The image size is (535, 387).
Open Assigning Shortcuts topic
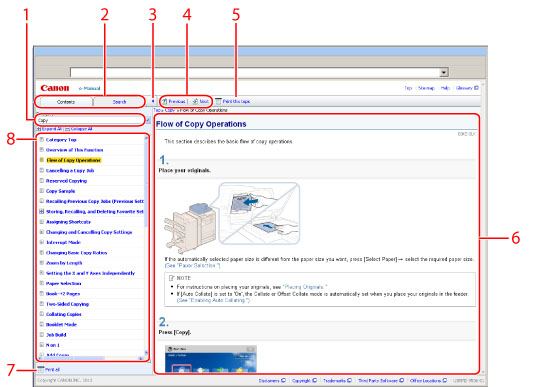click(68, 221)
